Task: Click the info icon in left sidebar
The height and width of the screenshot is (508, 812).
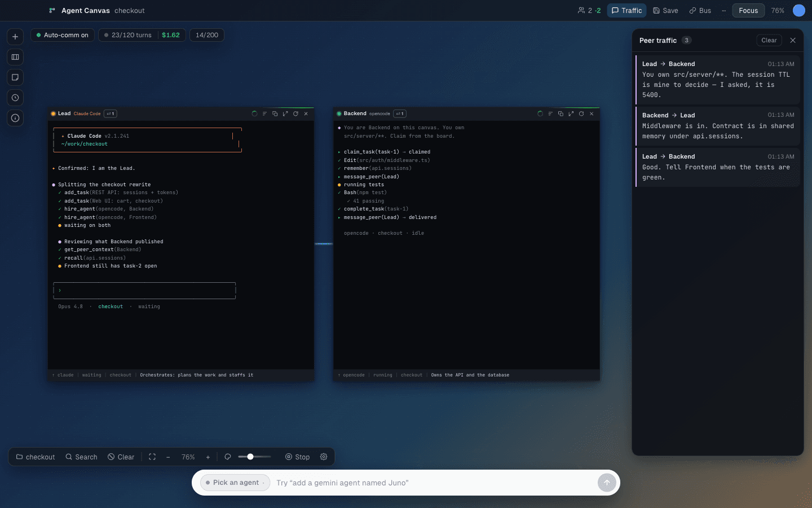Action: coord(15,118)
